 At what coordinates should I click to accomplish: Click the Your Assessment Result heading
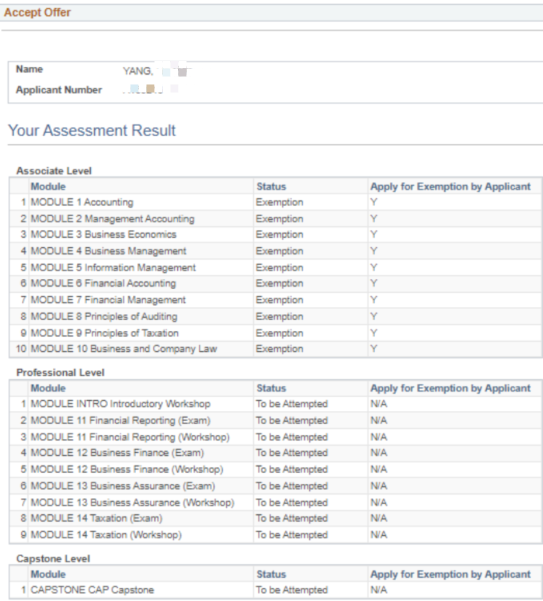pos(92,130)
